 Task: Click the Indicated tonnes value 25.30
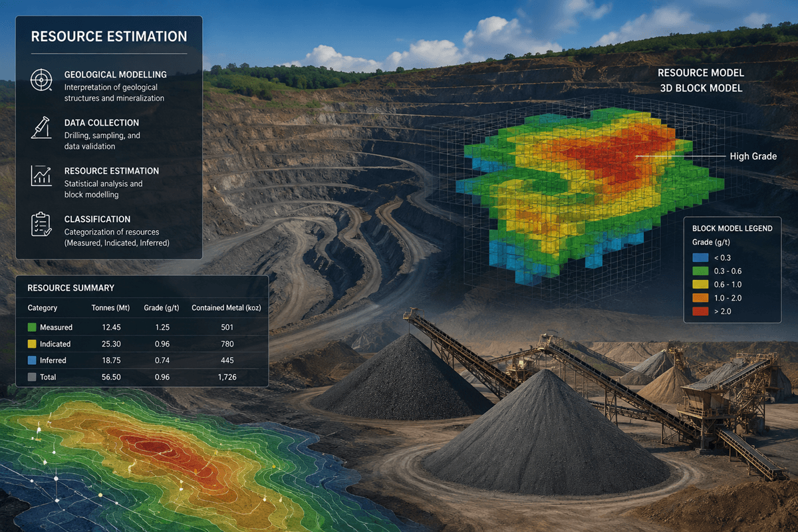110,344
